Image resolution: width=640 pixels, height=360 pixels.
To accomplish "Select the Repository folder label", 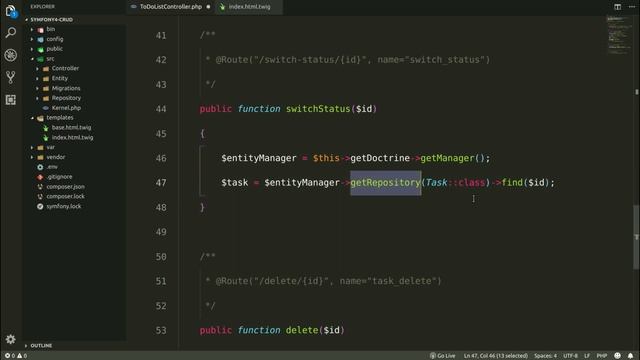I will tap(66, 98).
